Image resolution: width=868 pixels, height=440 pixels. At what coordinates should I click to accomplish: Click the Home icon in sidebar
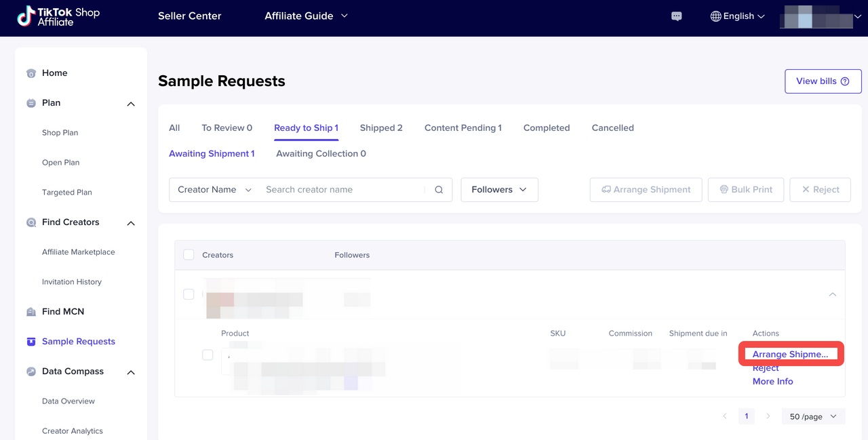pos(31,73)
